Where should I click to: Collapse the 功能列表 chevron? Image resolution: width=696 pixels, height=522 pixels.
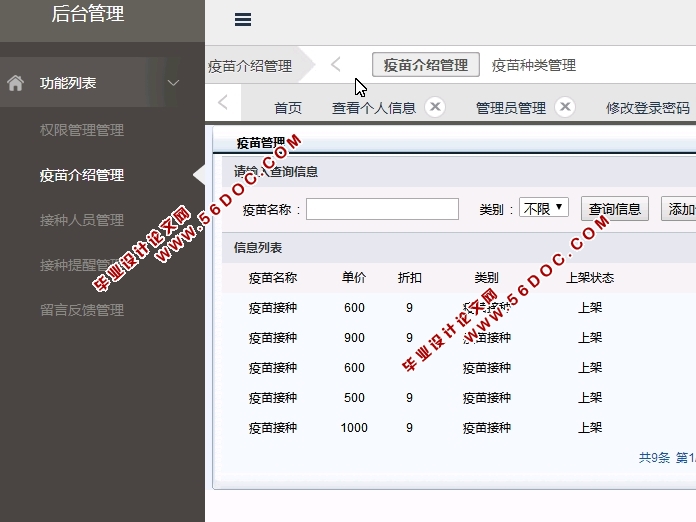[173, 83]
